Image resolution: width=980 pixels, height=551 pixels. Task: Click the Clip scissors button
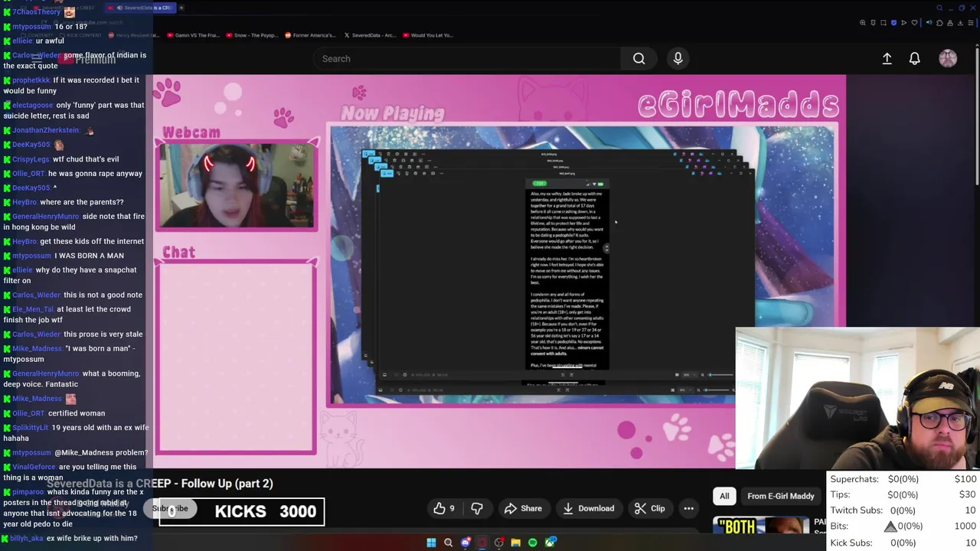pyautogui.click(x=650, y=508)
